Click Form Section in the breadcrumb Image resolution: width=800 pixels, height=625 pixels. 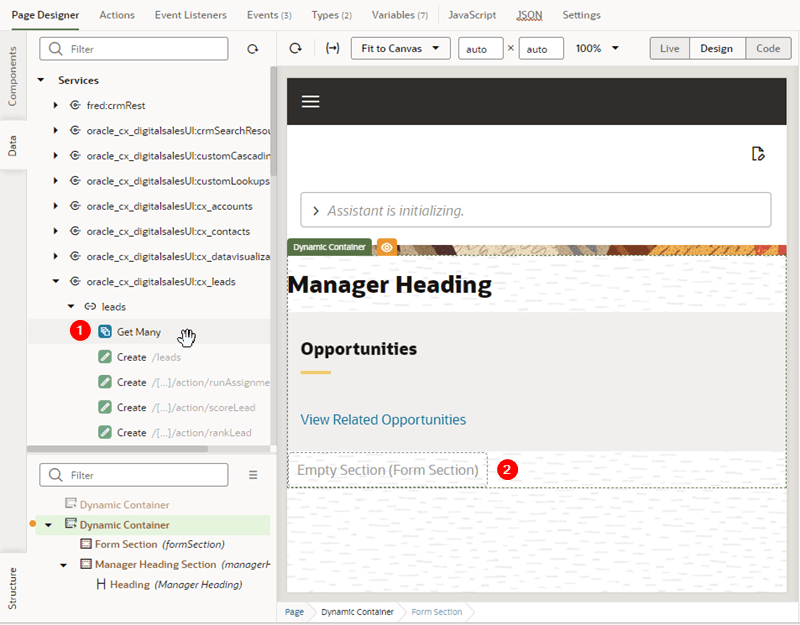pos(437,612)
